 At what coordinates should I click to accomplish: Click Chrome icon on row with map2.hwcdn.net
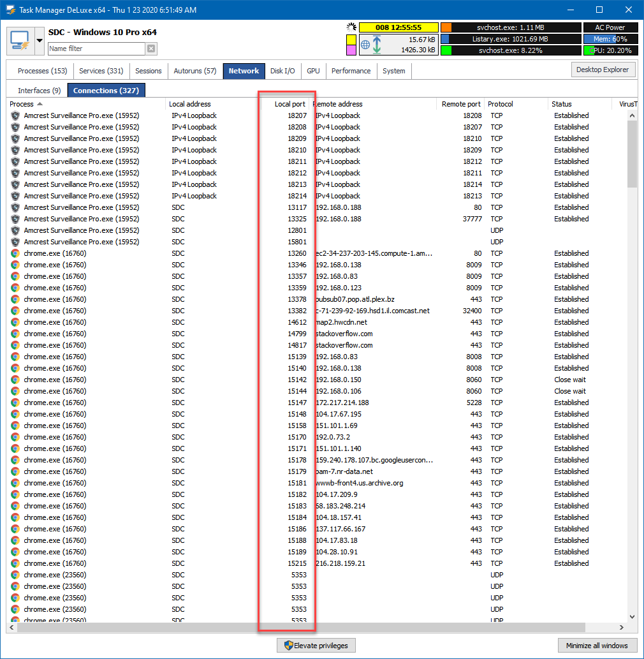click(x=15, y=322)
